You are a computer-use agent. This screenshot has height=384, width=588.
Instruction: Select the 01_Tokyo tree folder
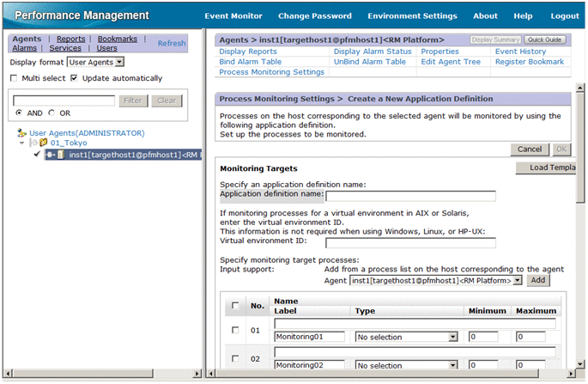pyautogui.click(x=69, y=143)
